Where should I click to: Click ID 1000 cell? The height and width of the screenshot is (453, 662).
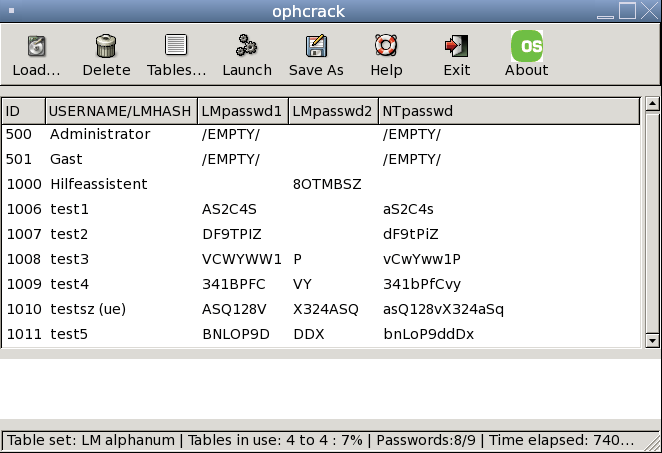[24, 184]
